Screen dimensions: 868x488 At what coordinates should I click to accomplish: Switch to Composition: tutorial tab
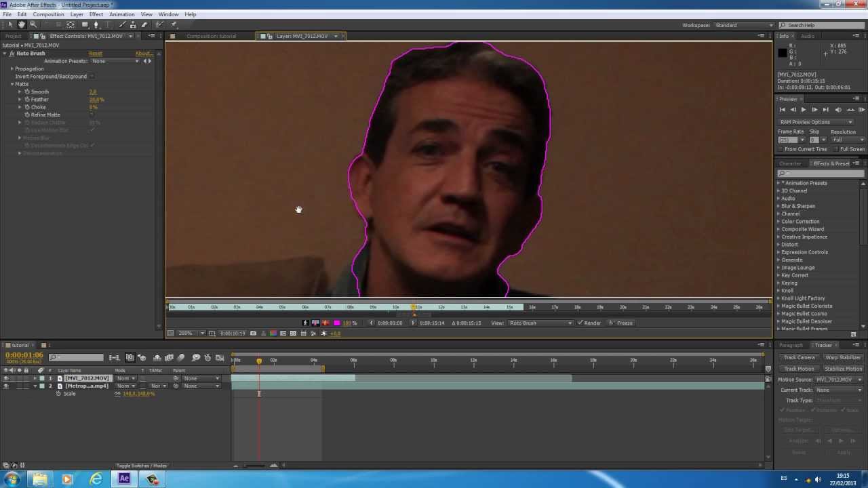(211, 36)
